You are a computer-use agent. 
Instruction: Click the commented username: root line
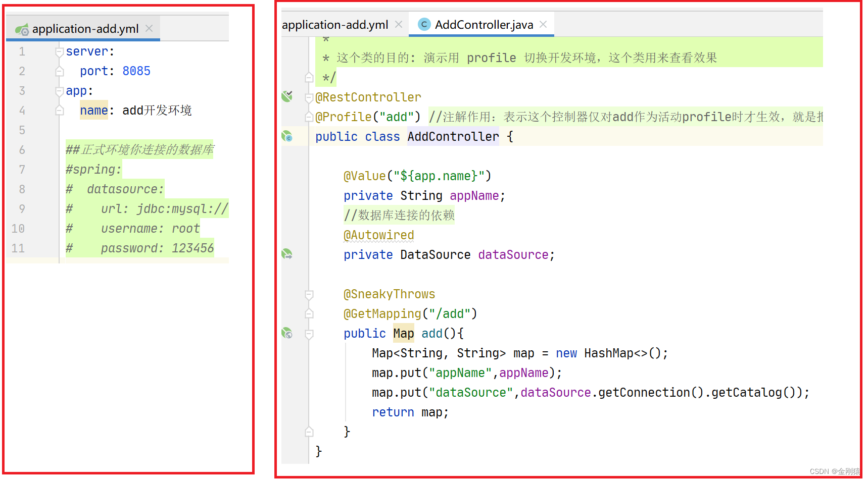[133, 229]
